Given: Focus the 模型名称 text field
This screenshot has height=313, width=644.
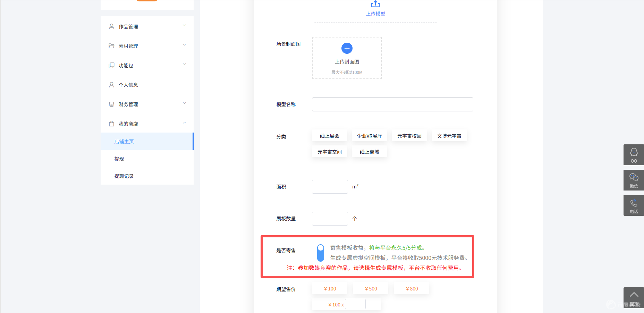Looking at the screenshot, I should click(x=392, y=104).
